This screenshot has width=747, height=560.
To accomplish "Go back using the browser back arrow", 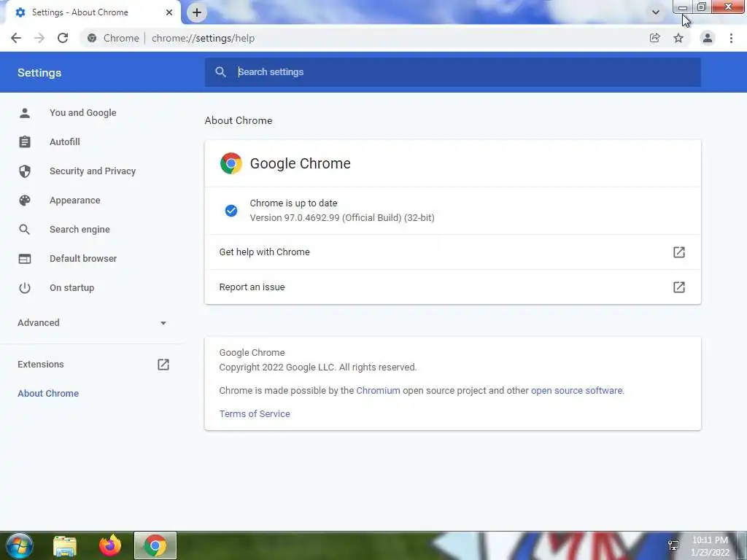I will tap(16, 38).
